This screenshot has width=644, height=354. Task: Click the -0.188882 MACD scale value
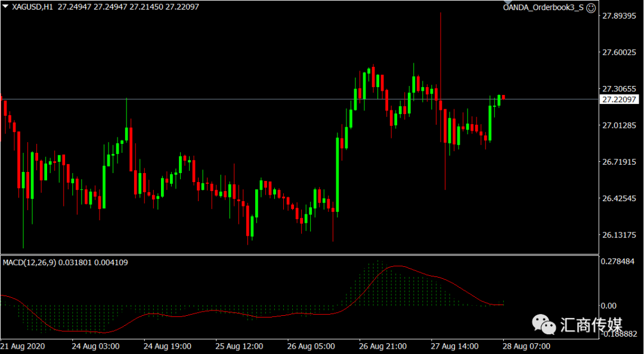tap(619, 334)
